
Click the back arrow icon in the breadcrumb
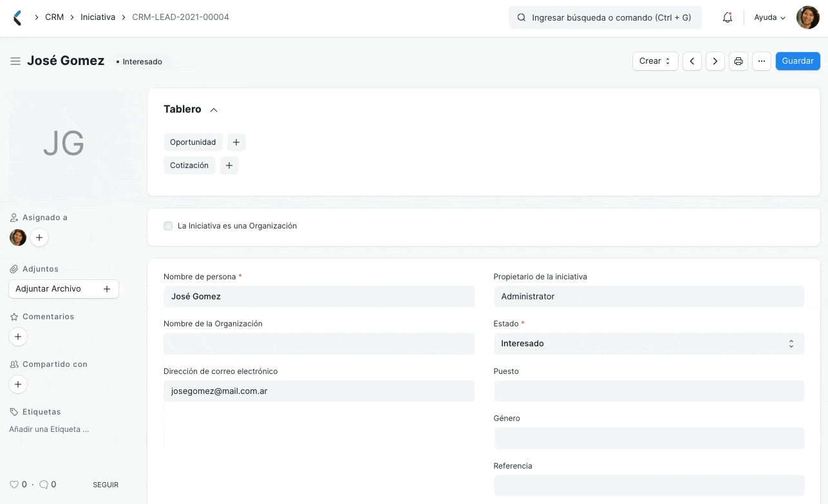click(x=17, y=17)
